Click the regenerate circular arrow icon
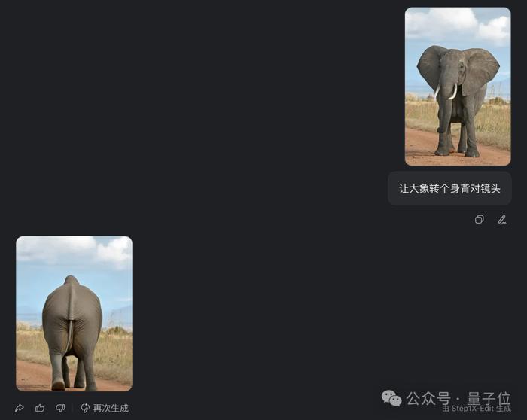 point(85,408)
